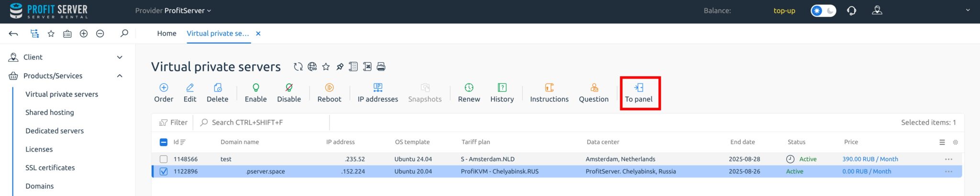Open Instructions for the server
The height and width of the screenshot is (196, 980).
[549, 88]
